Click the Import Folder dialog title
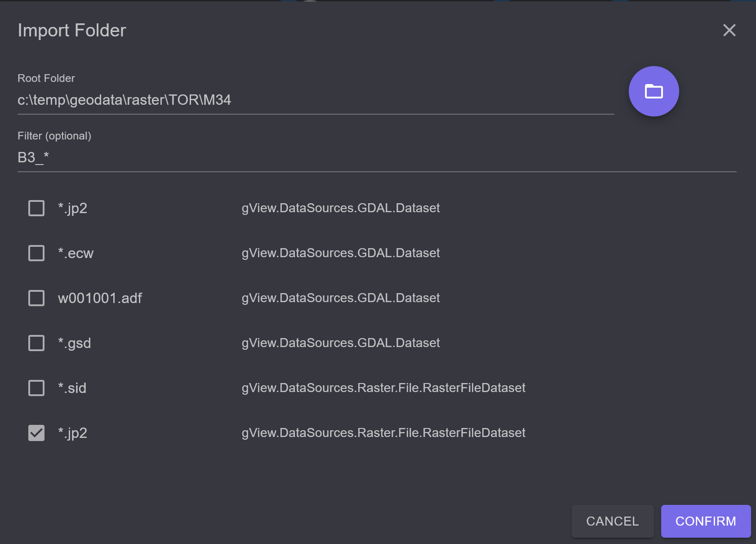 coord(72,30)
